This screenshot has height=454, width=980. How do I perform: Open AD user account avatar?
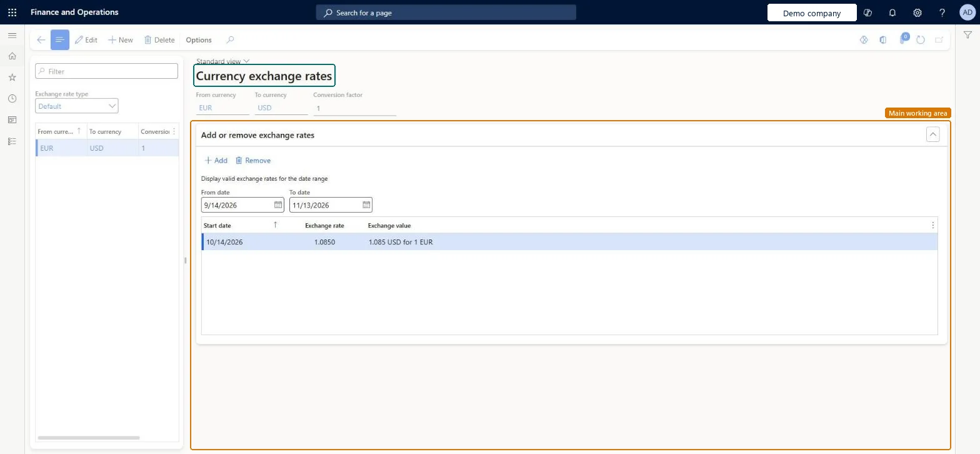(x=967, y=13)
